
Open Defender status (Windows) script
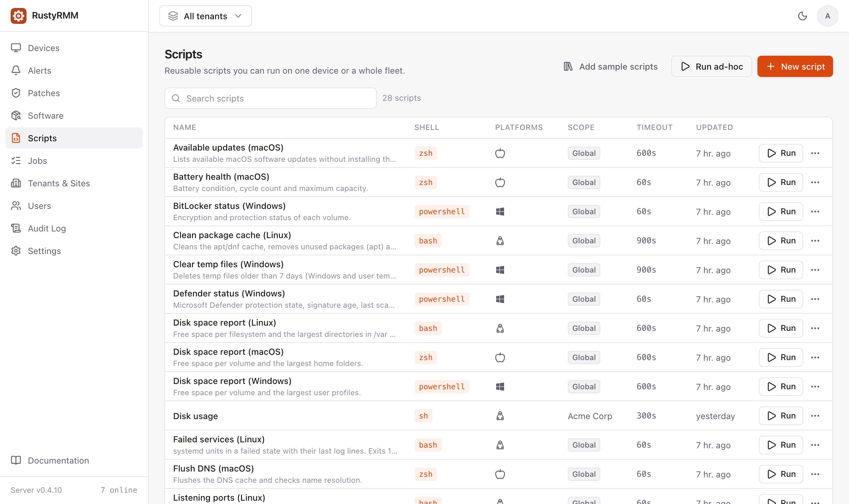(x=229, y=293)
